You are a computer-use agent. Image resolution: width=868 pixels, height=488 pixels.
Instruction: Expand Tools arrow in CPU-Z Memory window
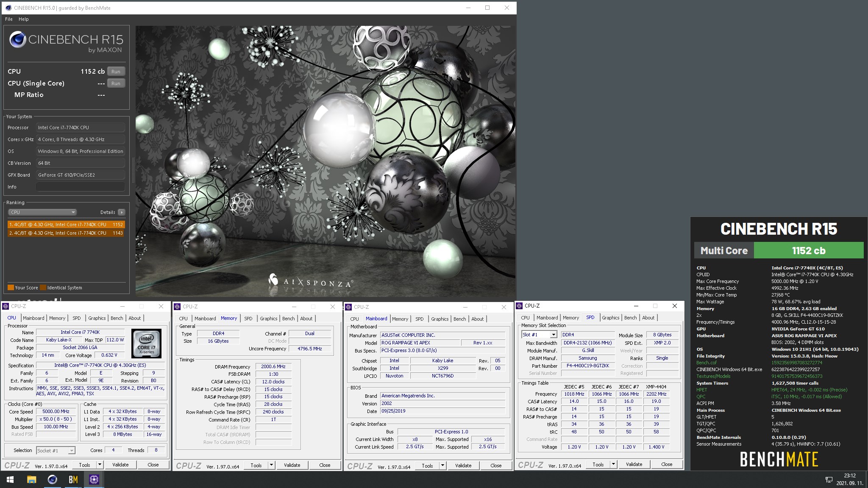click(x=271, y=465)
